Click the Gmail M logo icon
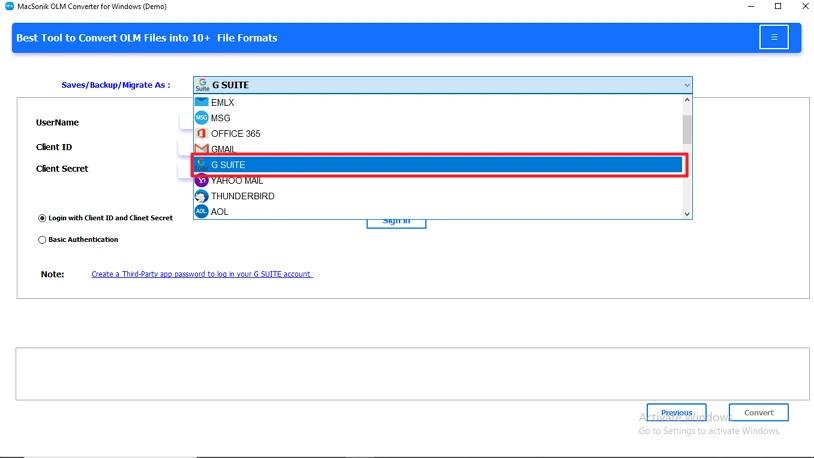 coord(201,149)
